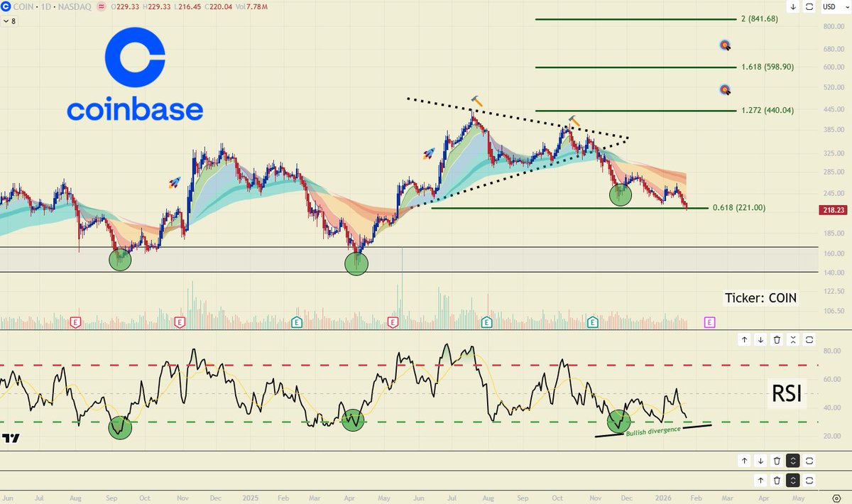Open the May 2025 earnings marker
The width and height of the screenshot is (852, 504).
(x=393, y=322)
